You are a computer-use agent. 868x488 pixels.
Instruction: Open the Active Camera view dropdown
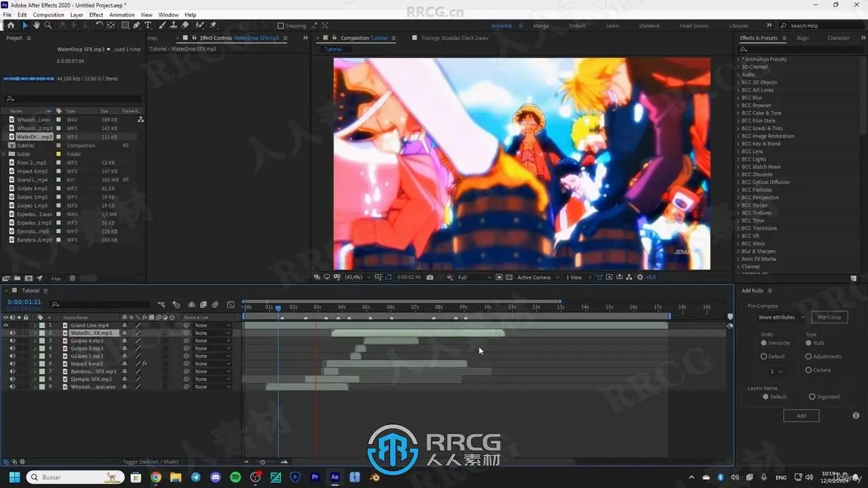[536, 277]
